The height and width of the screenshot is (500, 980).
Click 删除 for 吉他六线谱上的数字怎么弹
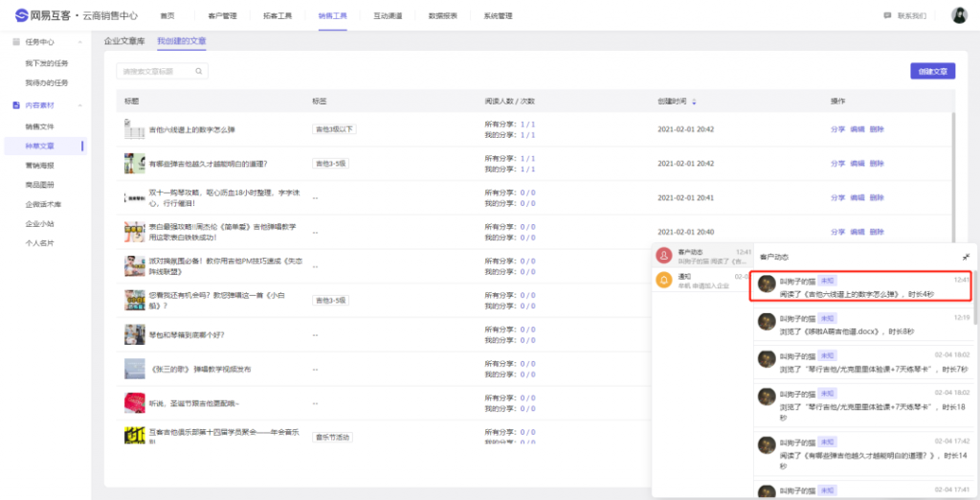pyautogui.click(x=877, y=129)
